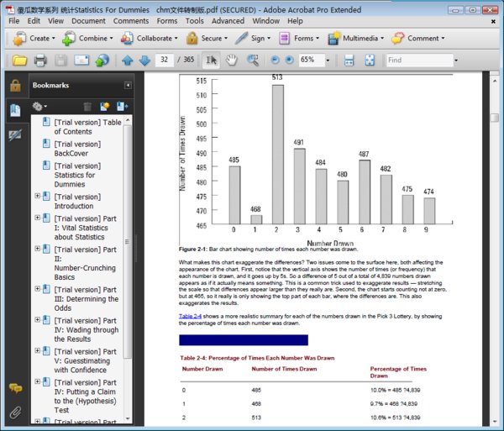Image resolution: width=504 pixels, height=431 pixels.
Task: Open the Document menu
Action: (88, 21)
